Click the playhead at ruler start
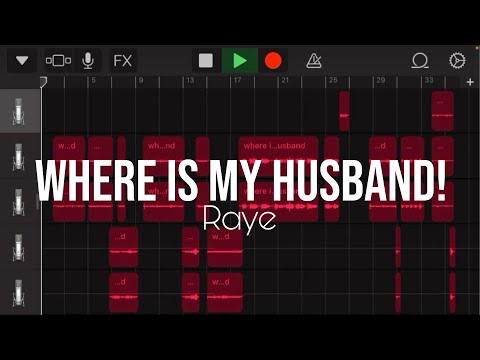Screen dimensions: 480x360 tap(43, 82)
